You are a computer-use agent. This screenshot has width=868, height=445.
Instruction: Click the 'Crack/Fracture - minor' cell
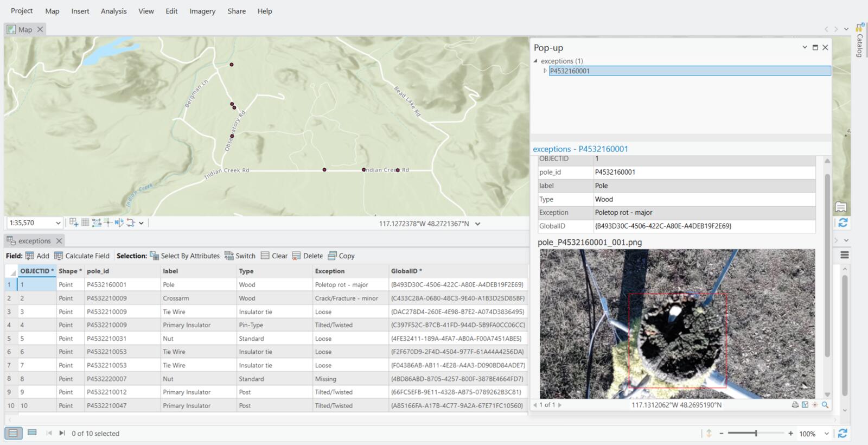350,298
